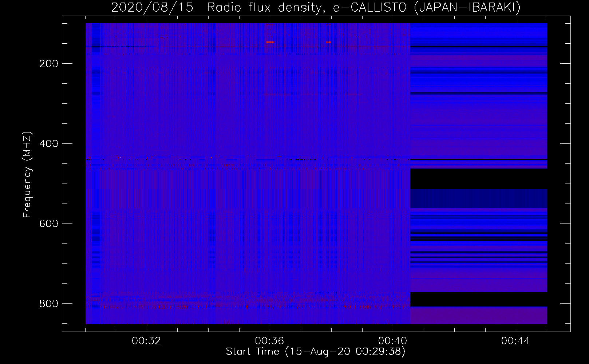Click the 200 frequency tick label
The height and width of the screenshot is (364, 589).
[x=49, y=64]
